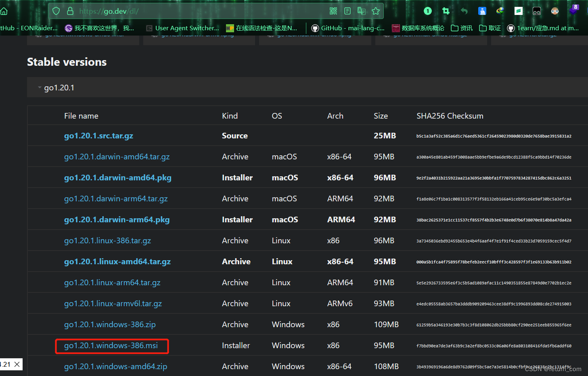
Task: Click ARMv6 arch cell in linux-armv6l row
Action: [x=340, y=303]
